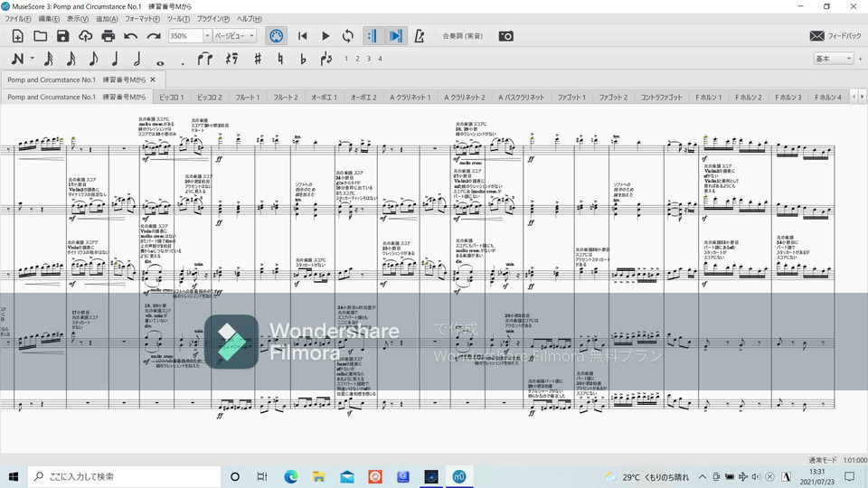Viewport: 868px width, 488px height.
Task: Switch to ピッコロ 1 part tab
Action: point(172,97)
